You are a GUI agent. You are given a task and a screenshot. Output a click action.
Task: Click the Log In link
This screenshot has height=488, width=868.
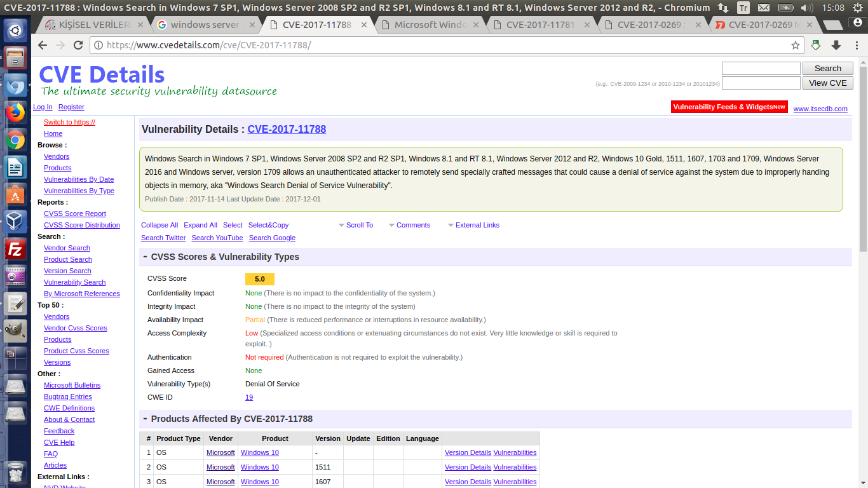[43, 107]
